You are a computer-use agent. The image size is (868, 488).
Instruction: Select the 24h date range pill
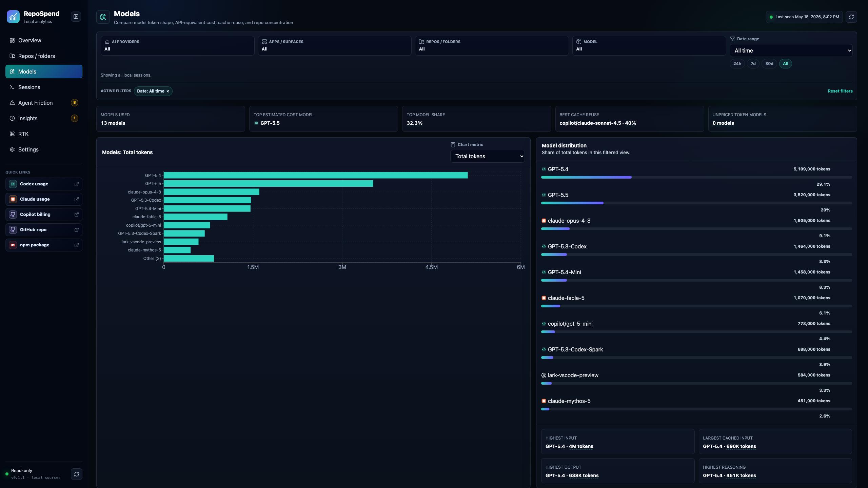pos(737,64)
